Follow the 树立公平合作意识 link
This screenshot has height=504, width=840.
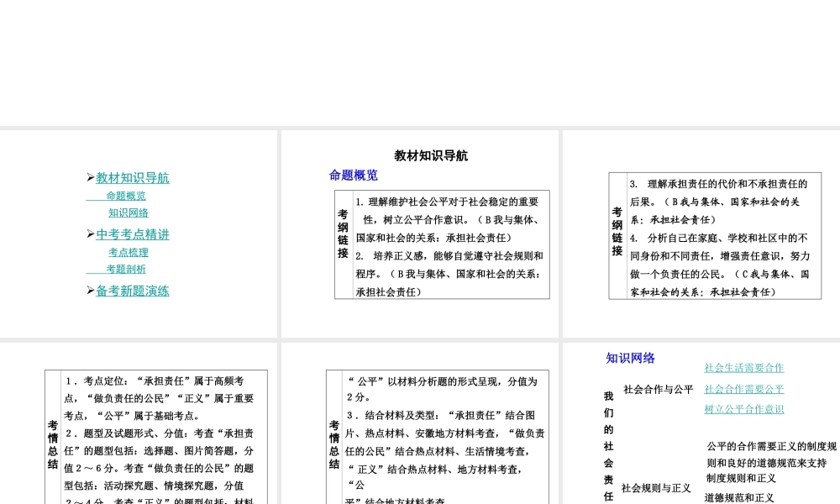pyautogui.click(x=744, y=409)
